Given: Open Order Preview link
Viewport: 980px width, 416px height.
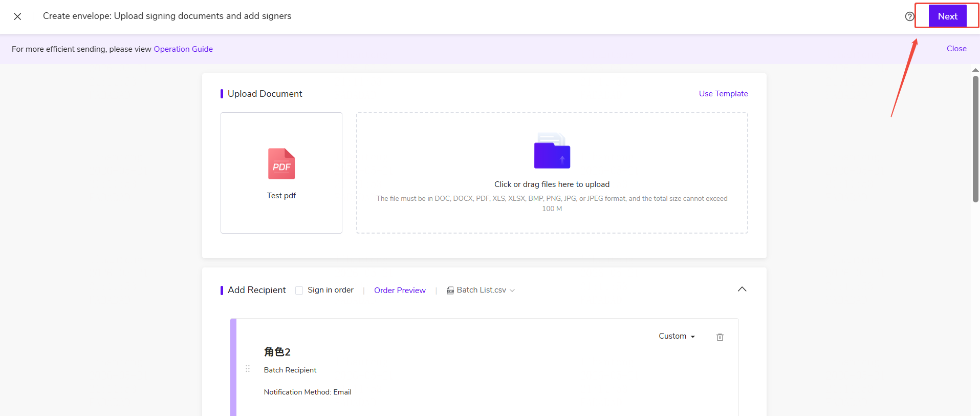Looking at the screenshot, I should 400,290.
